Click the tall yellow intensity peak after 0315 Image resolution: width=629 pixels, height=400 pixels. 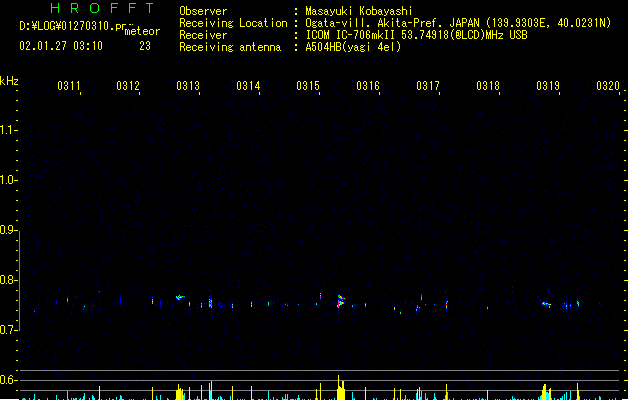coord(341,388)
